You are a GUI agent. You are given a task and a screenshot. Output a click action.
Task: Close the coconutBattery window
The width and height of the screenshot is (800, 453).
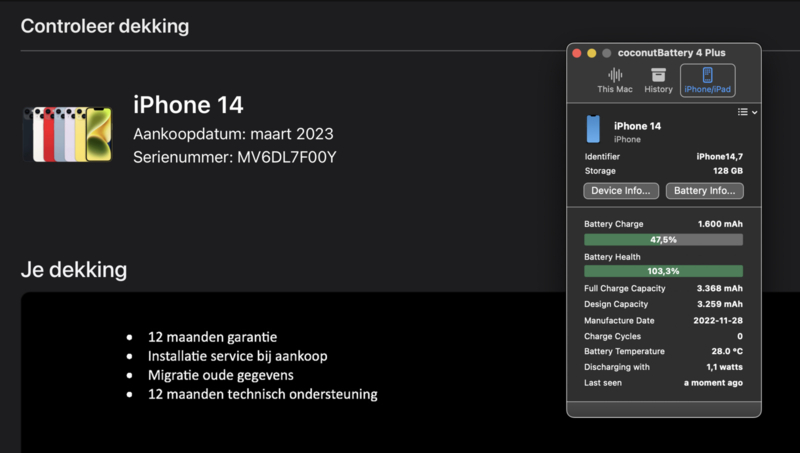click(577, 53)
